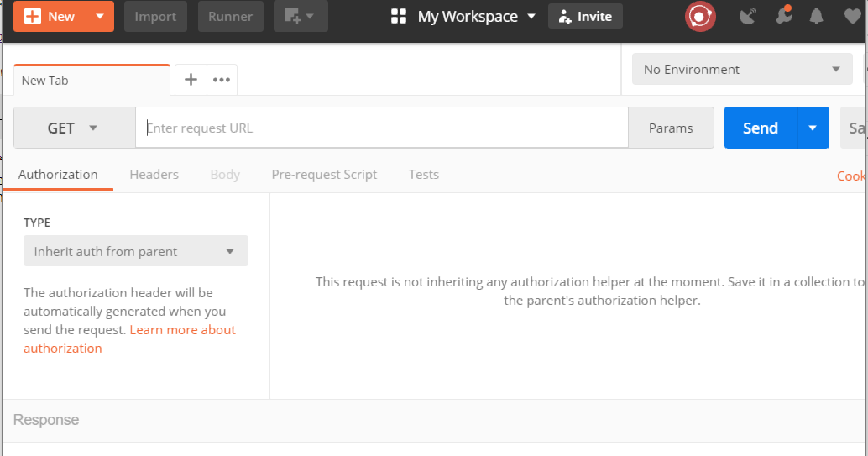Open the settings wrench icon
The image size is (868, 456).
(x=783, y=16)
